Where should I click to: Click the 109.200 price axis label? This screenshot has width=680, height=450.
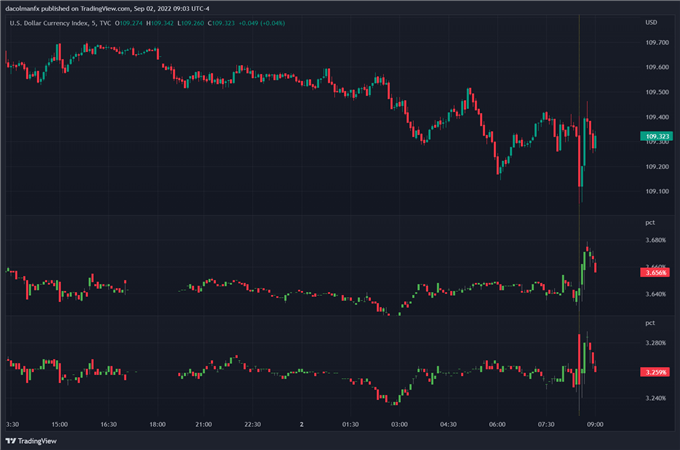(x=657, y=166)
